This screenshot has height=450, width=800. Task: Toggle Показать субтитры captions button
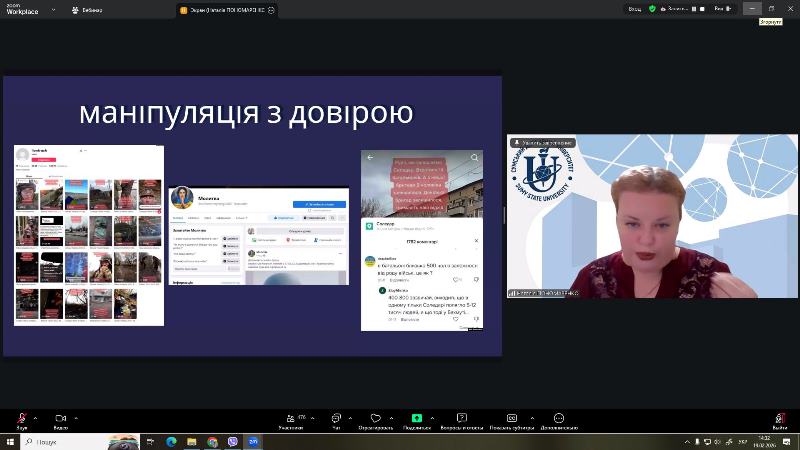511,418
